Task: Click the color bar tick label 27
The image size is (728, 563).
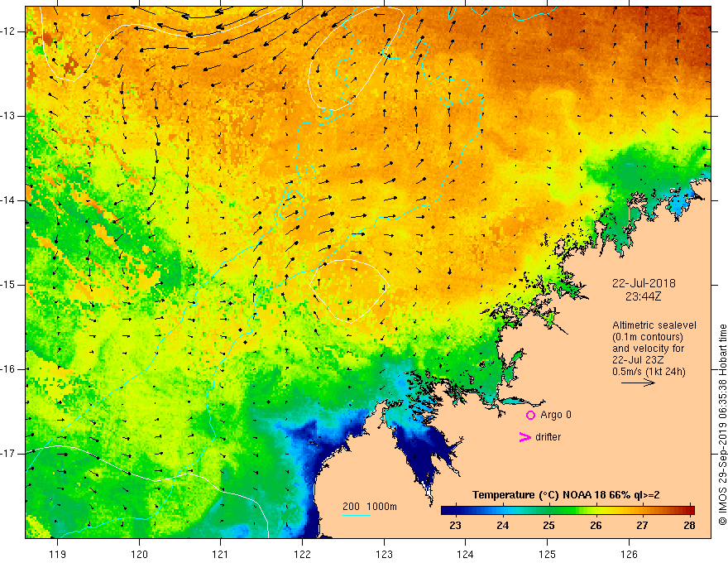Action: (643, 526)
